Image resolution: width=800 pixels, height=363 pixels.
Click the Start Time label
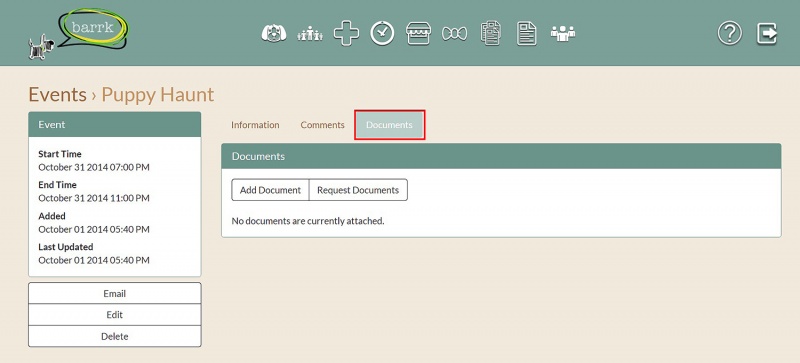click(60, 154)
